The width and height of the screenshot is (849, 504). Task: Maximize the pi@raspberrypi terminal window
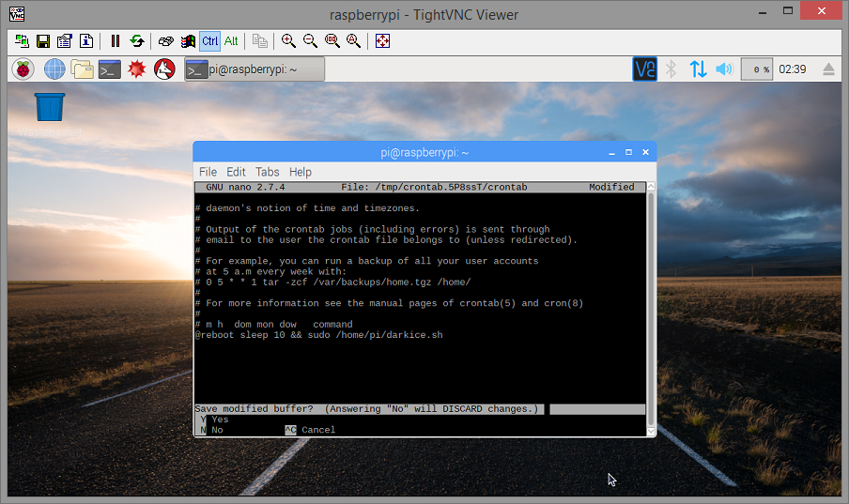point(628,153)
